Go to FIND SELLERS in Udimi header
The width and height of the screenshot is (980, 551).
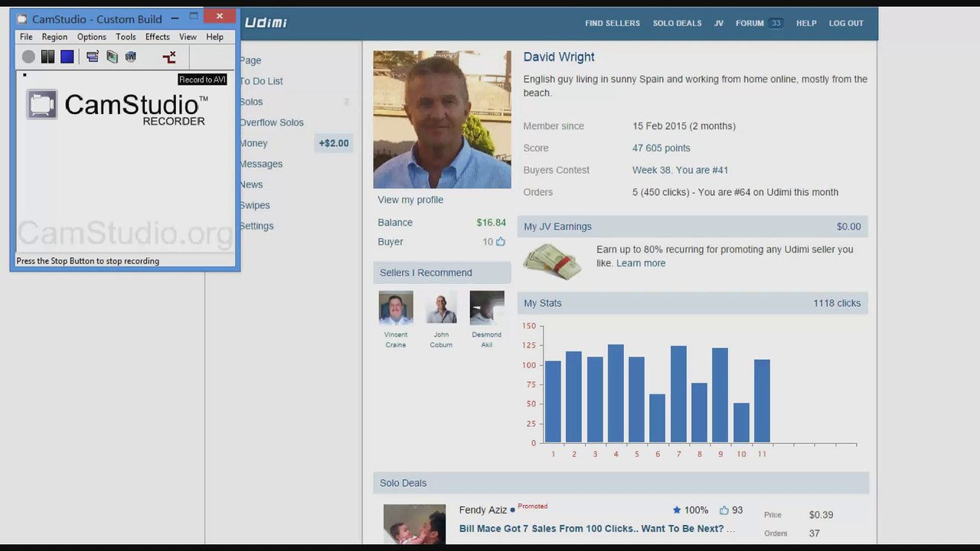(x=612, y=24)
